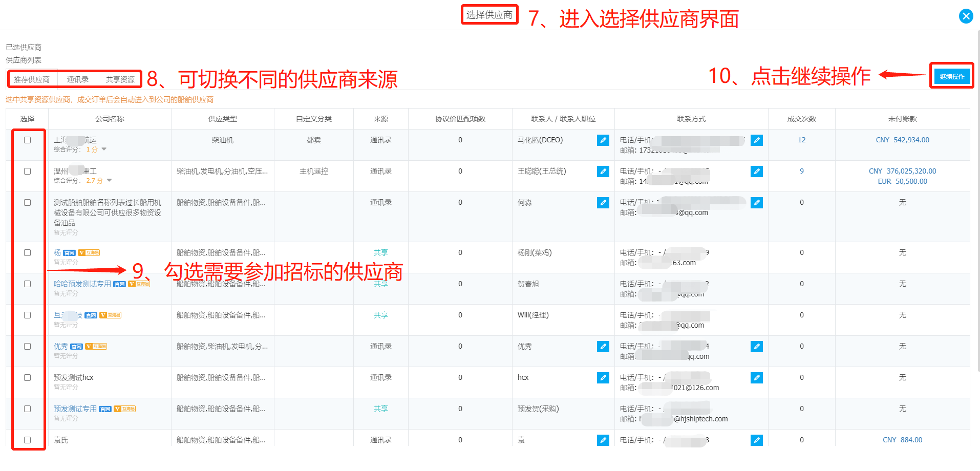Check the 预发测试专用 checkbox
Image resolution: width=980 pixels, height=471 pixels.
pos(27,409)
